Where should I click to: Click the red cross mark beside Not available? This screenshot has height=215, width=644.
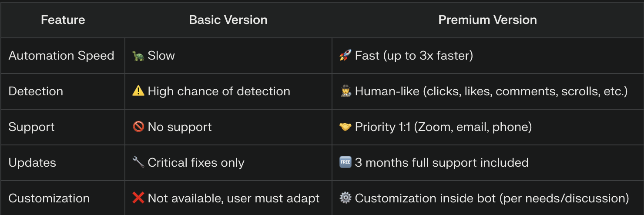point(138,198)
